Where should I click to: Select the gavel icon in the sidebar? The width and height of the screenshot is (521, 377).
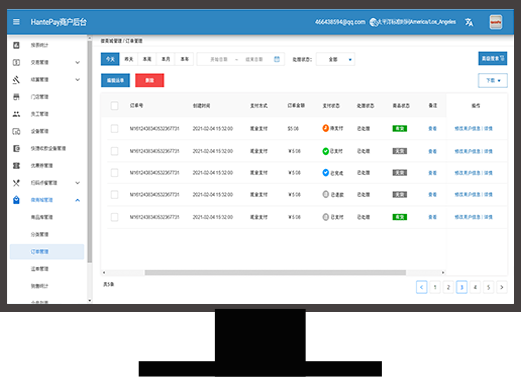pos(16,80)
